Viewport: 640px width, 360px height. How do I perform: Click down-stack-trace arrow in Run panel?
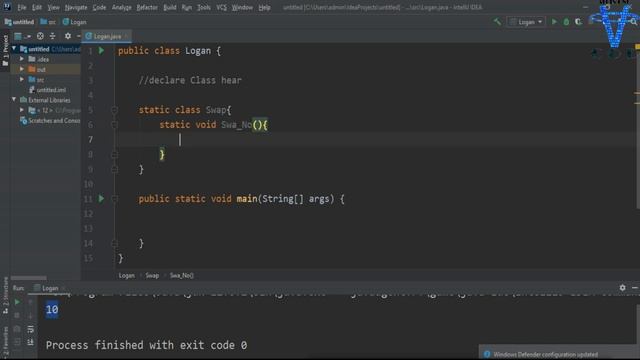[x=30, y=316]
